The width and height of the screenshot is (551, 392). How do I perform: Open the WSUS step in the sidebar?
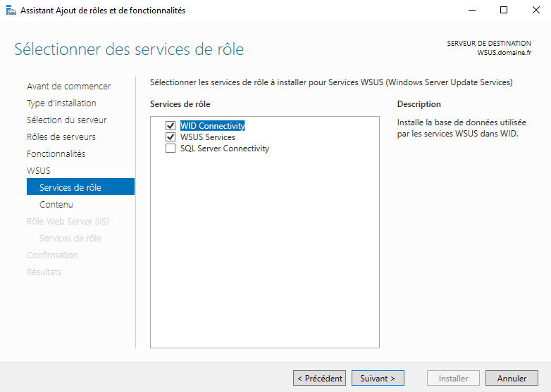pyautogui.click(x=39, y=170)
